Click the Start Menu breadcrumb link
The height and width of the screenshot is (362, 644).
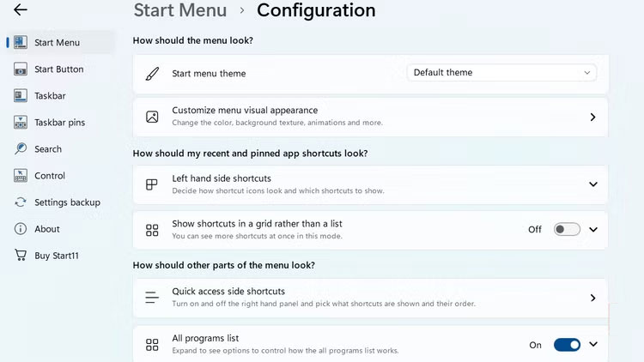180,11
